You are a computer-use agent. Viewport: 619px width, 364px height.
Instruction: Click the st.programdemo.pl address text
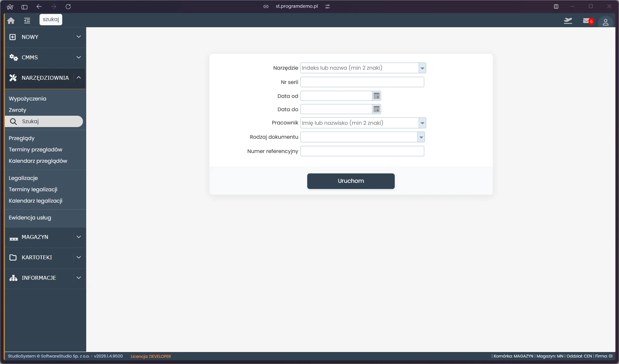click(297, 6)
